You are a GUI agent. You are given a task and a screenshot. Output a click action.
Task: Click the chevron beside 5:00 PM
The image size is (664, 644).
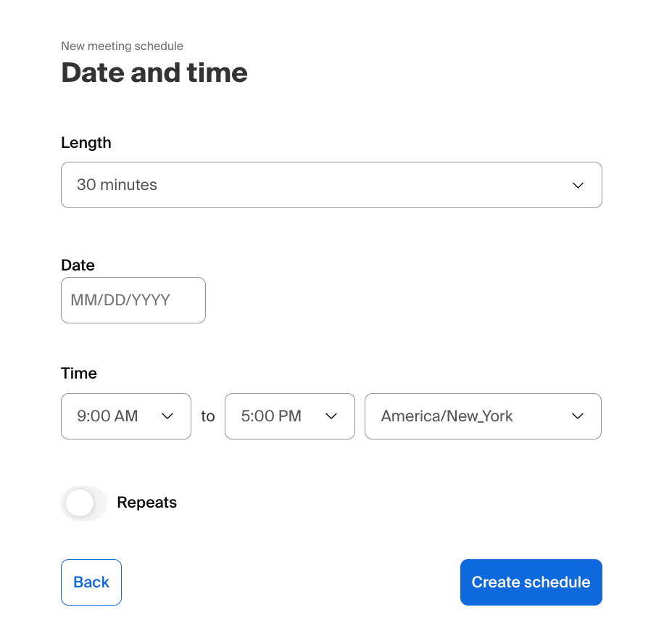point(331,416)
